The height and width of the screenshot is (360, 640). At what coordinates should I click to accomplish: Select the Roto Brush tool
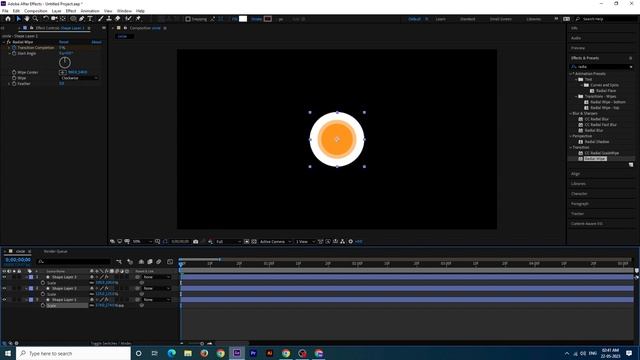point(129,19)
